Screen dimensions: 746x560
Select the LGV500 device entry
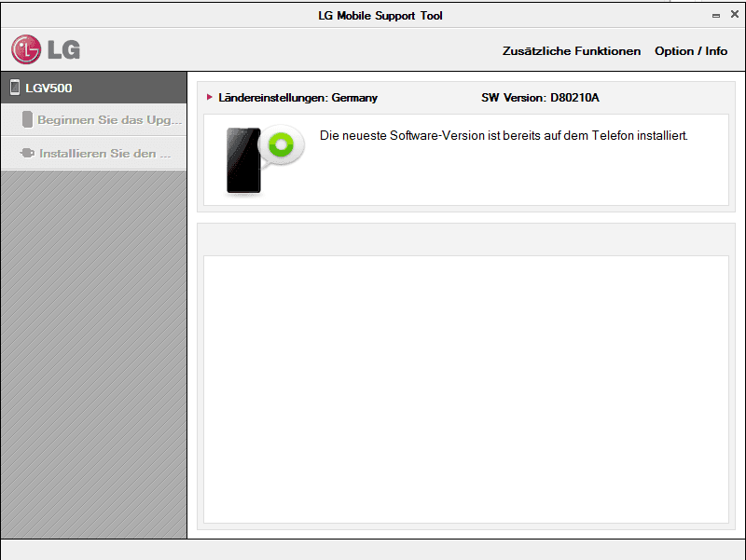click(94, 88)
